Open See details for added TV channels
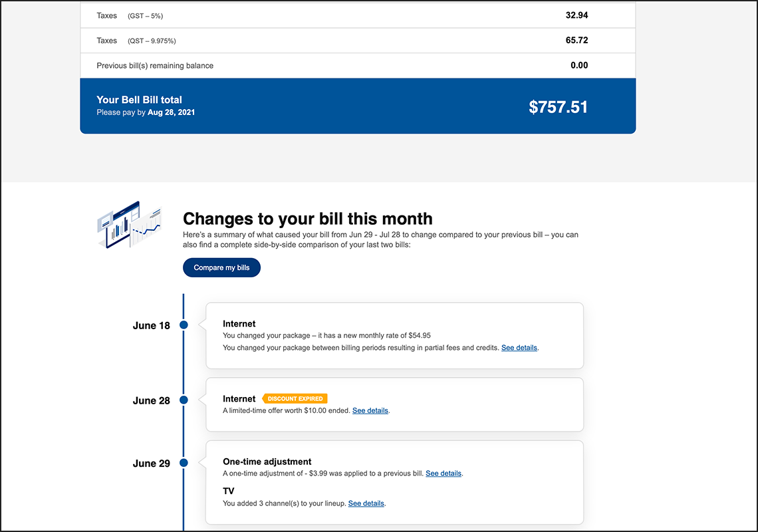This screenshot has width=758, height=532. 366,503
